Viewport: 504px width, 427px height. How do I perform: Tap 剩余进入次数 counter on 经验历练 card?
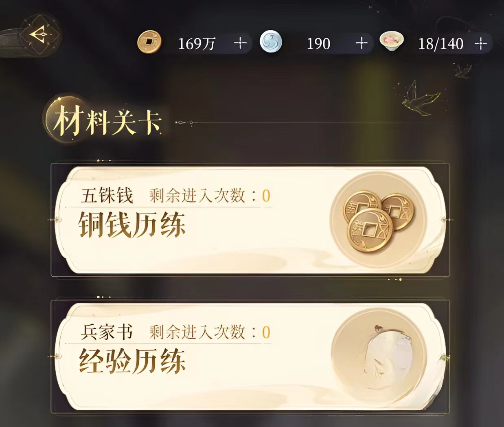pos(210,332)
